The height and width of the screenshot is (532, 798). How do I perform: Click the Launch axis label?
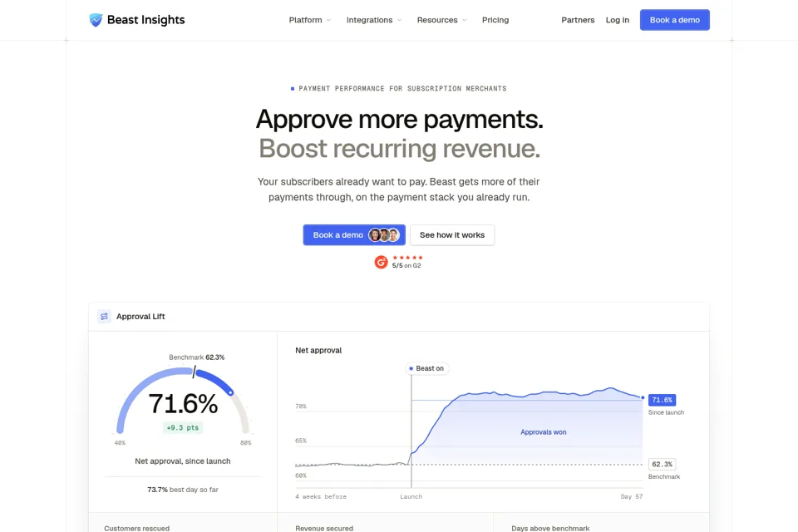pos(411,497)
